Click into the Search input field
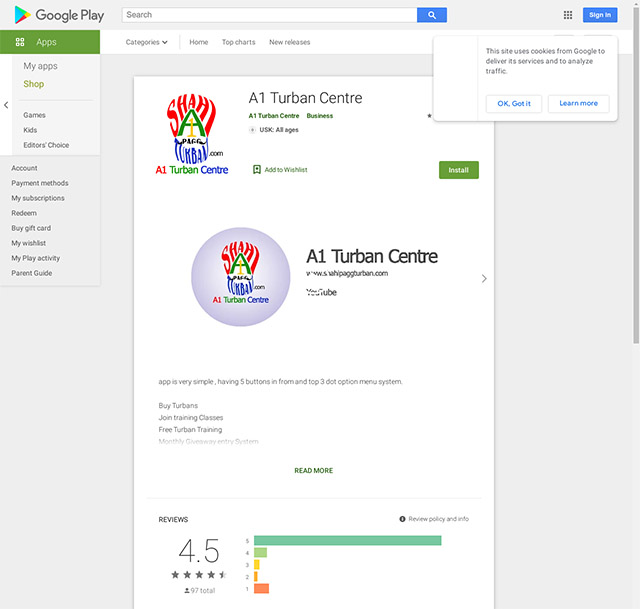The image size is (640, 609). tap(269, 15)
